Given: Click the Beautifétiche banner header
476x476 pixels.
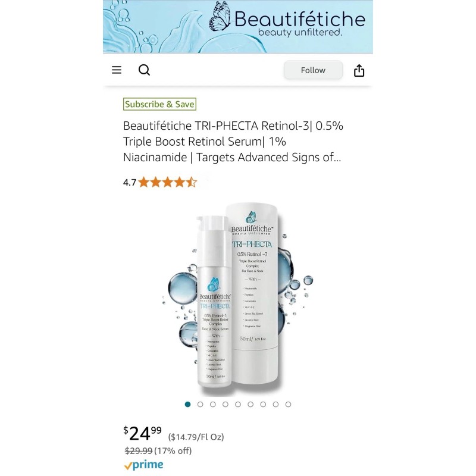Looking at the screenshot, I should click(x=237, y=27).
